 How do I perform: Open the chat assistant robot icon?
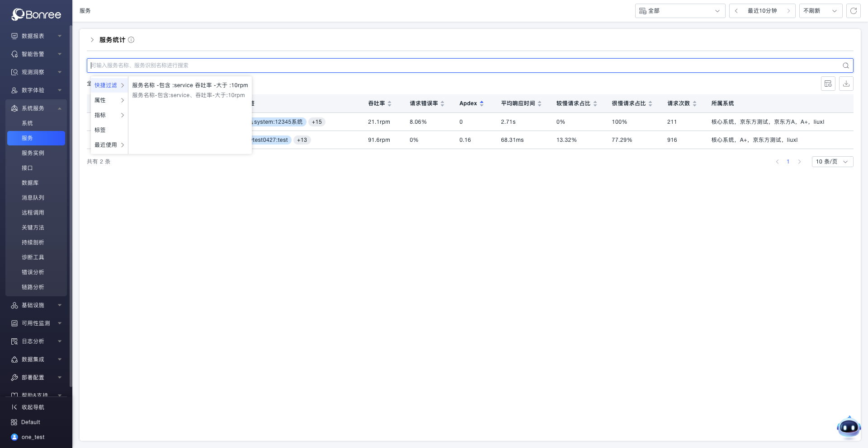tap(848, 427)
